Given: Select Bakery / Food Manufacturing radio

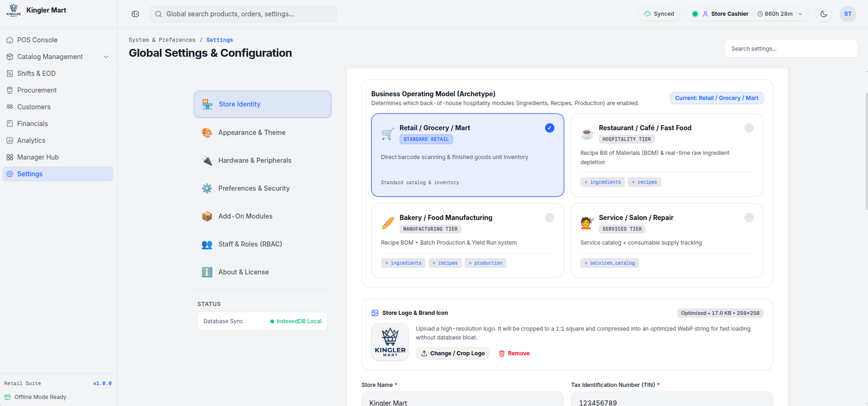Looking at the screenshot, I should [x=550, y=218].
